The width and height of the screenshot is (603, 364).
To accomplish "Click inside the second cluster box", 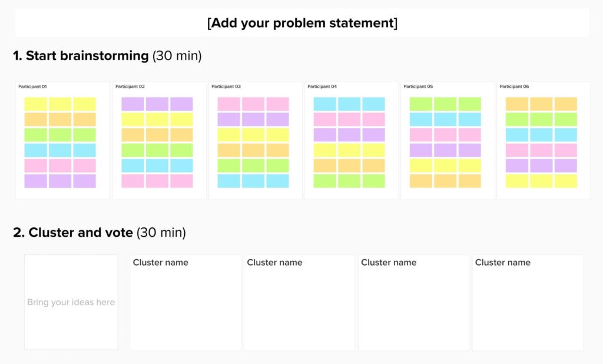I will (299, 309).
